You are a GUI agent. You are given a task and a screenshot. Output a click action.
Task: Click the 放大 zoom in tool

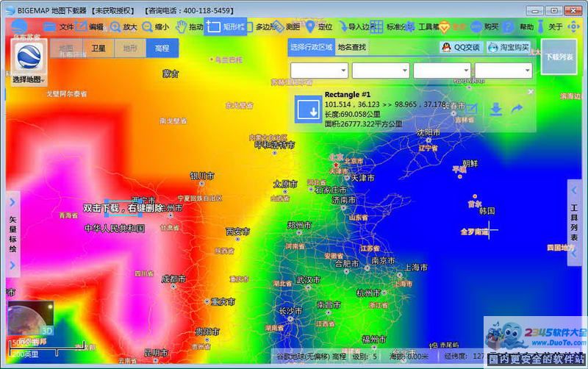pyautogui.click(x=123, y=27)
